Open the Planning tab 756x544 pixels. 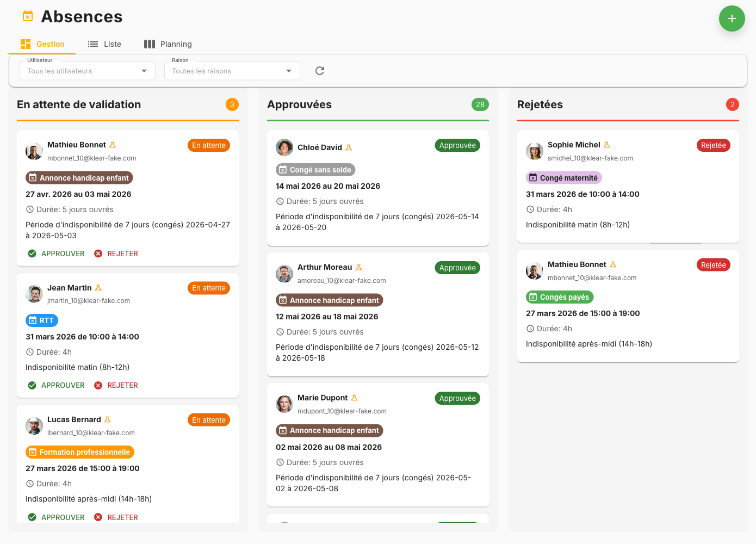click(x=168, y=44)
